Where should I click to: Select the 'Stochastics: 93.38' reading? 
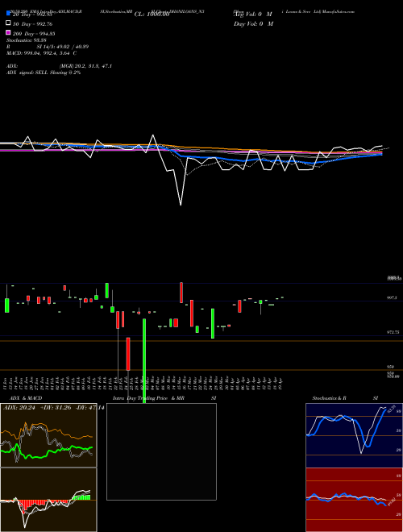(x=26, y=40)
